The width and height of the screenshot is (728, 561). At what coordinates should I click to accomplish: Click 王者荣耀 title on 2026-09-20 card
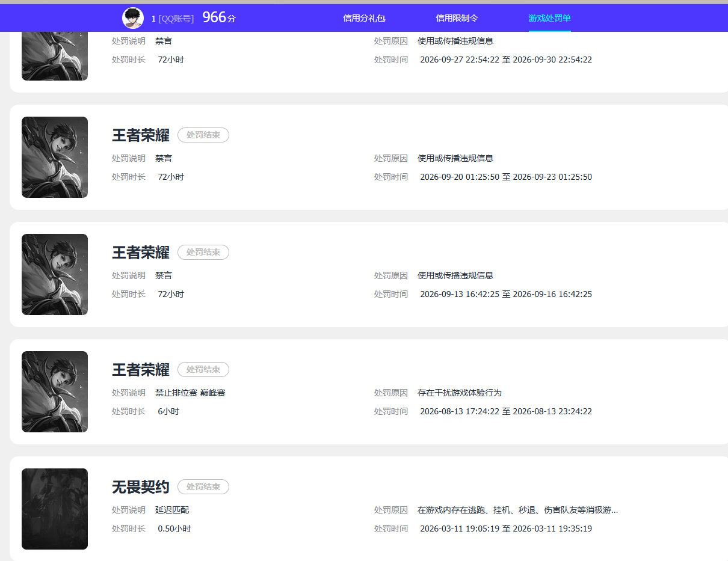point(141,135)
